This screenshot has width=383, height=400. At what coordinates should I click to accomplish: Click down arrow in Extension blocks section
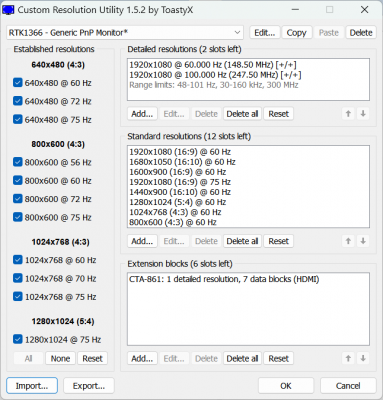363,359
